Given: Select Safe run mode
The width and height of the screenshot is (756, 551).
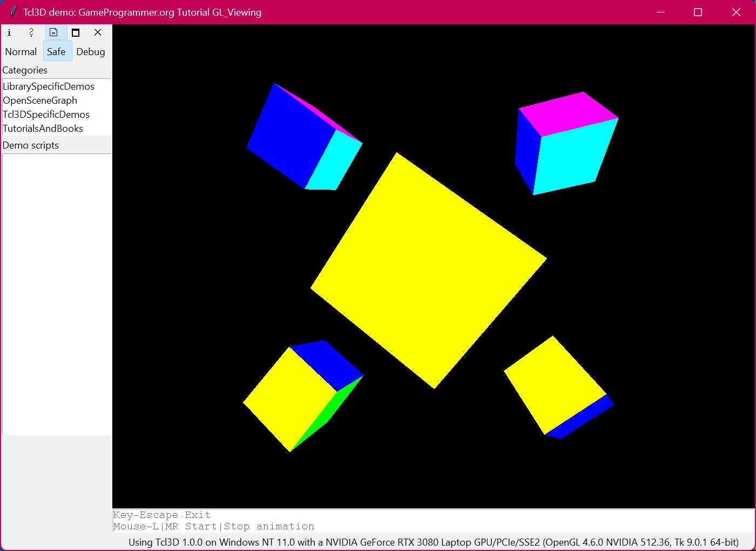Looking at the screenshot, I should (x=56, y=52).
